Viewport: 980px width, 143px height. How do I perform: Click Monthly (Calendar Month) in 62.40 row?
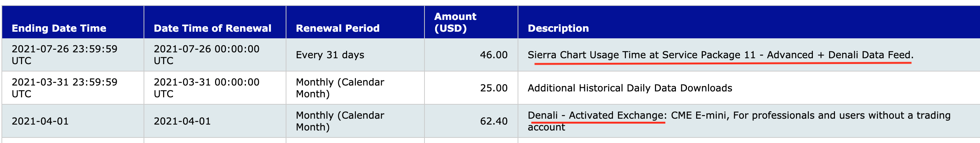(x=340, y=121)
